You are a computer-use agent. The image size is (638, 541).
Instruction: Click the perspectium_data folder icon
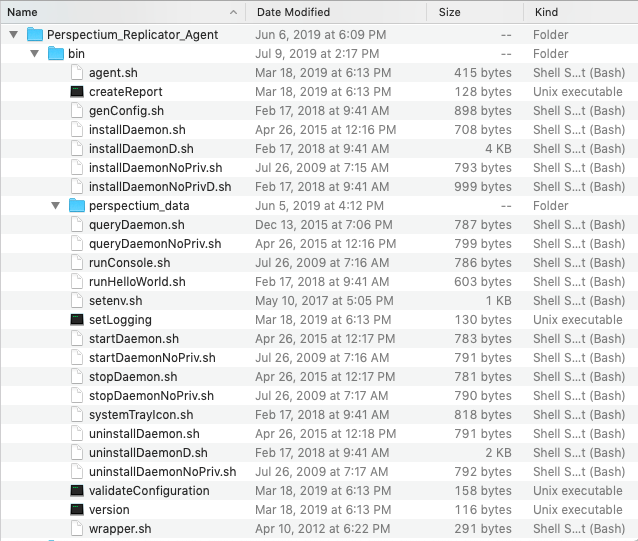pos(77,206)
